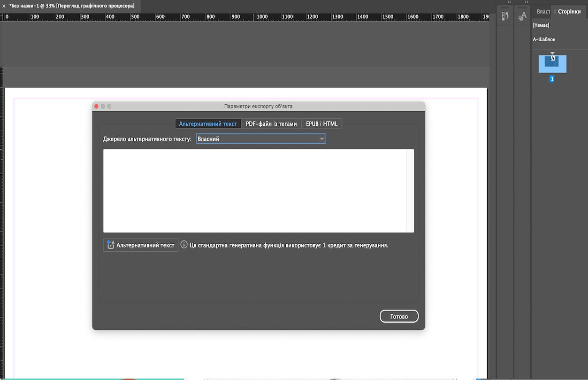Click the credit usage notice text
Screen dimensions: 588x380
click(x=289, y=245)
